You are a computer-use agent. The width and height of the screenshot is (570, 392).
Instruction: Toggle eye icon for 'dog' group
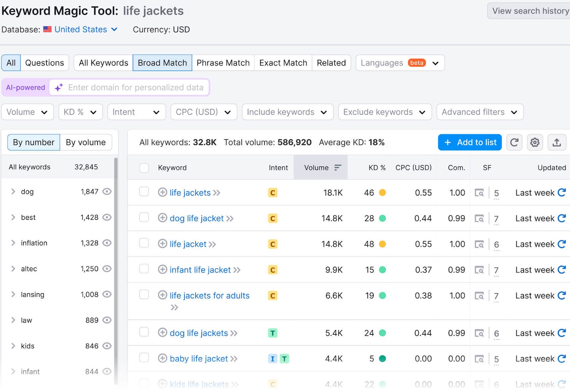[x=107, y=192]
